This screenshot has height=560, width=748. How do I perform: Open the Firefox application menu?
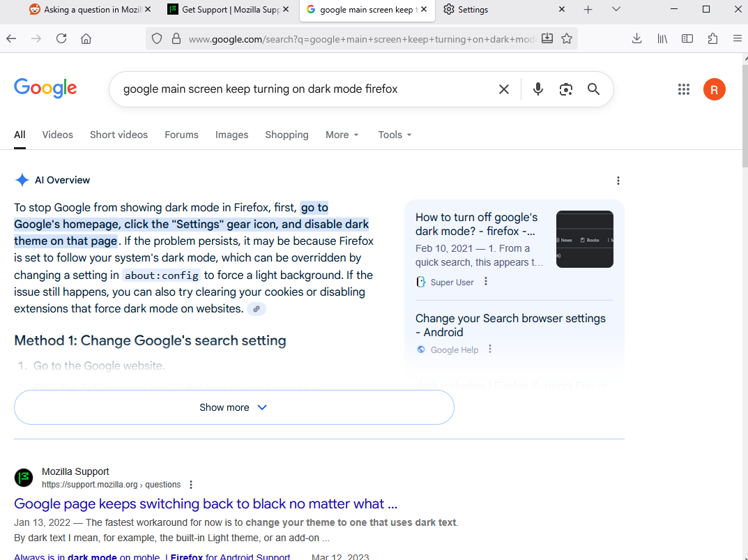(x=737, y=38)
